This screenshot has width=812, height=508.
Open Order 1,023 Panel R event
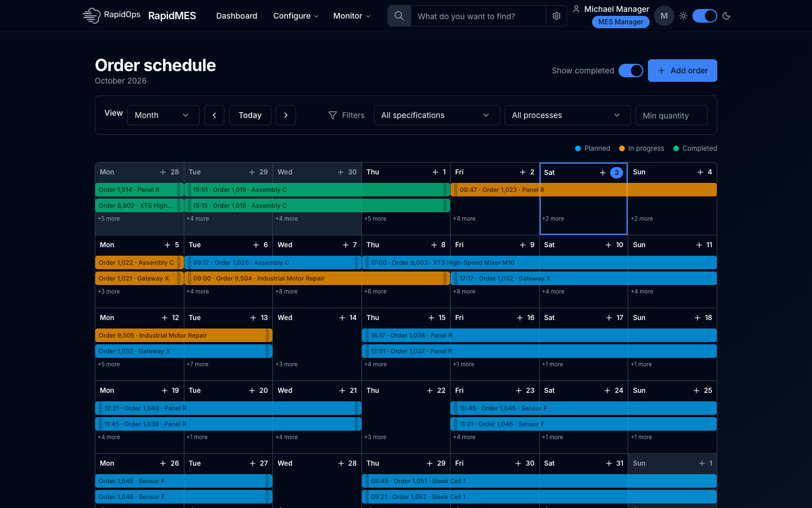[584, 190]
